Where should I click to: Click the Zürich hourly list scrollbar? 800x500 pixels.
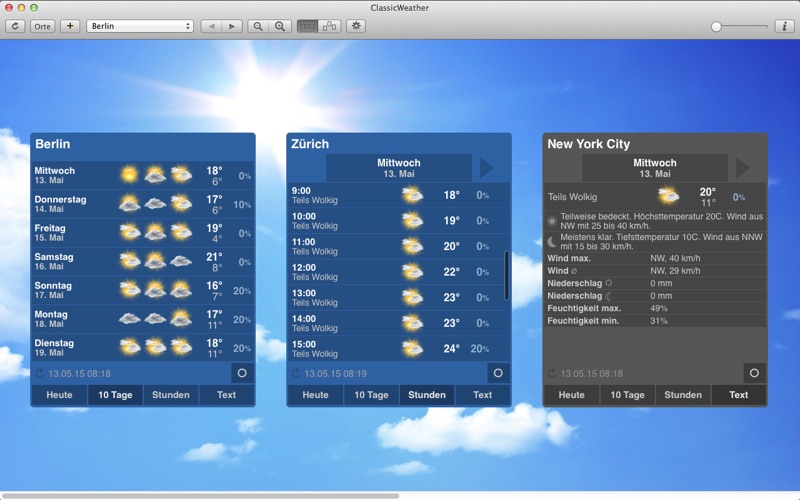506,276
